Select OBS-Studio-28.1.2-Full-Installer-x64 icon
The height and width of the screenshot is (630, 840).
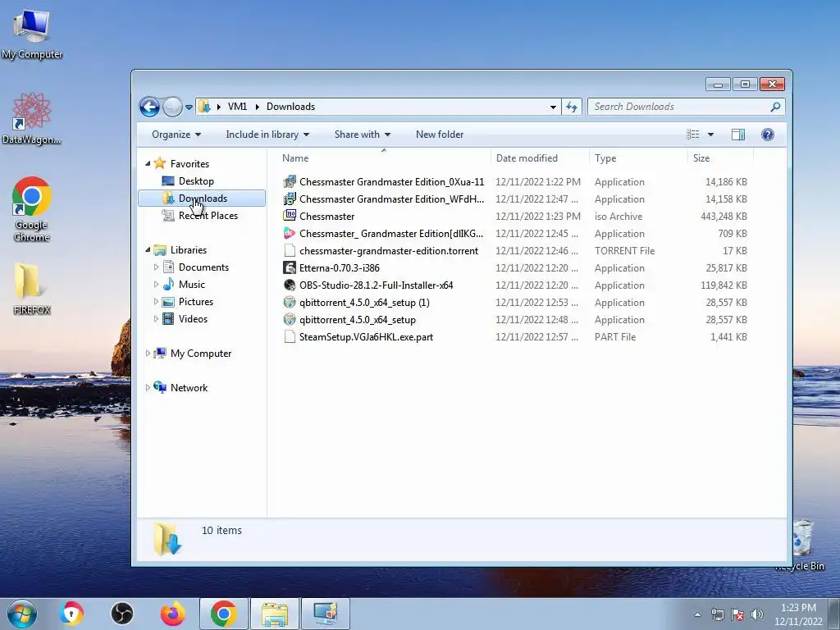click(x=290, y=285)
